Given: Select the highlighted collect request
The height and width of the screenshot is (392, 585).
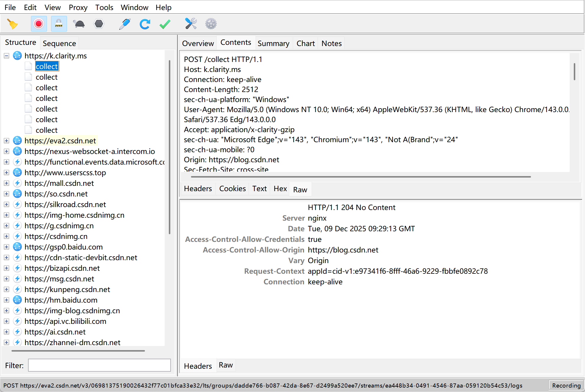Looking at the screenshot, I should [x=47, y=66].
